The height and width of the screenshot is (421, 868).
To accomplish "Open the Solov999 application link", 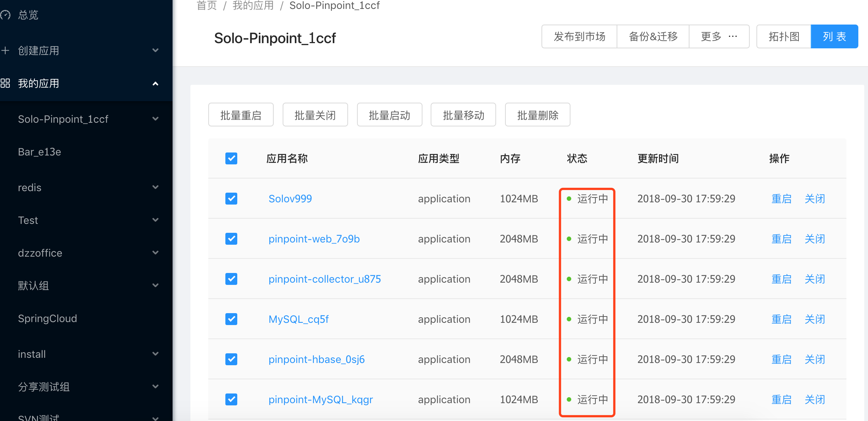I will (290, 199).
